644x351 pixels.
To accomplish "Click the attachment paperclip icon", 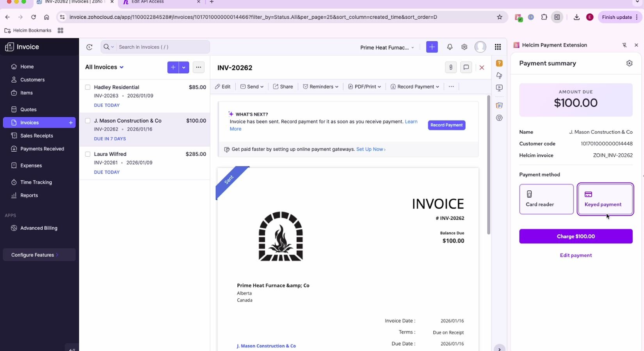I will click(x=451, y=67).
